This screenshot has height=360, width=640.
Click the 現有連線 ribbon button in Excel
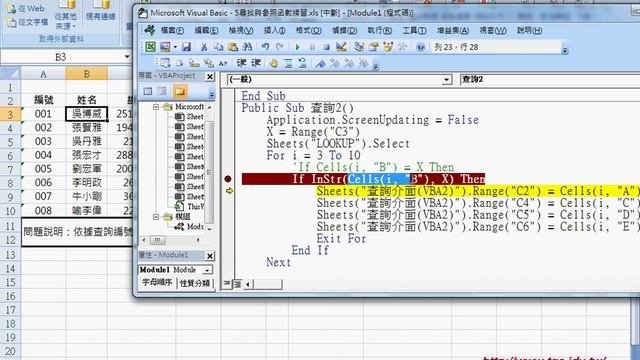[100, 11]
